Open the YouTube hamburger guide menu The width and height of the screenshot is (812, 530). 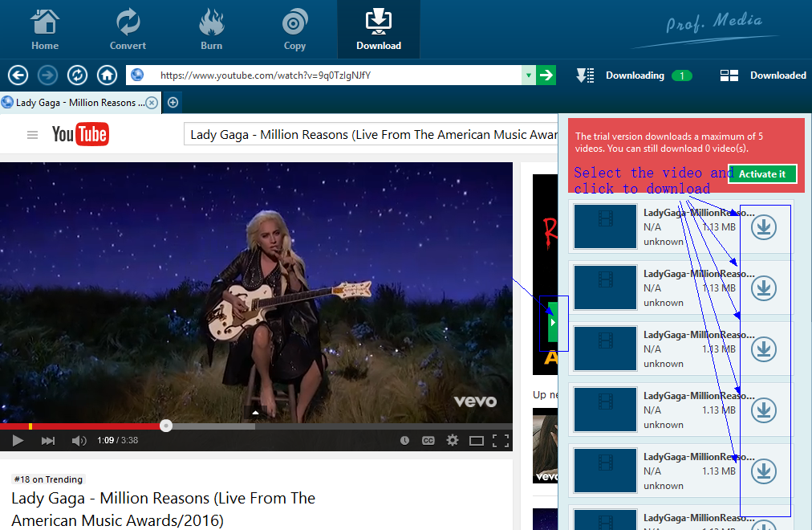32,135
